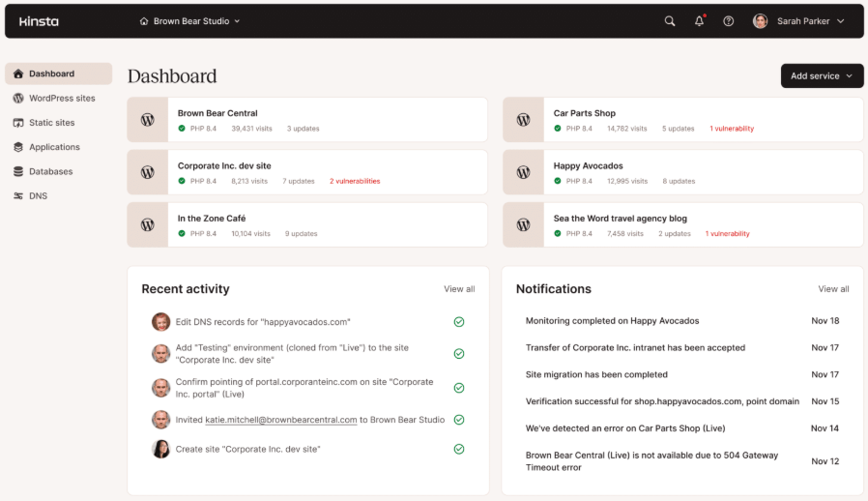This screenshot has height=501, width=868.
Task: Click 1 vulnerability on Car Parts Shop
Action: [732, 129]
